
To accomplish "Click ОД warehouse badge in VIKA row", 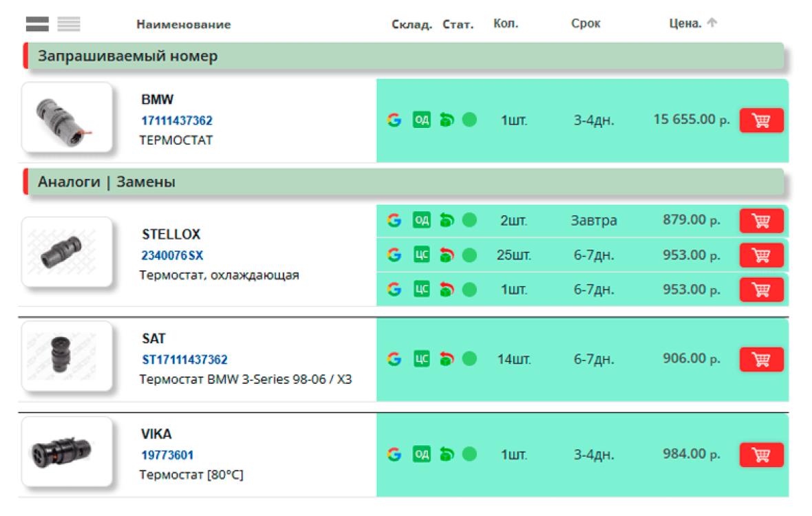I will [422, 454].
